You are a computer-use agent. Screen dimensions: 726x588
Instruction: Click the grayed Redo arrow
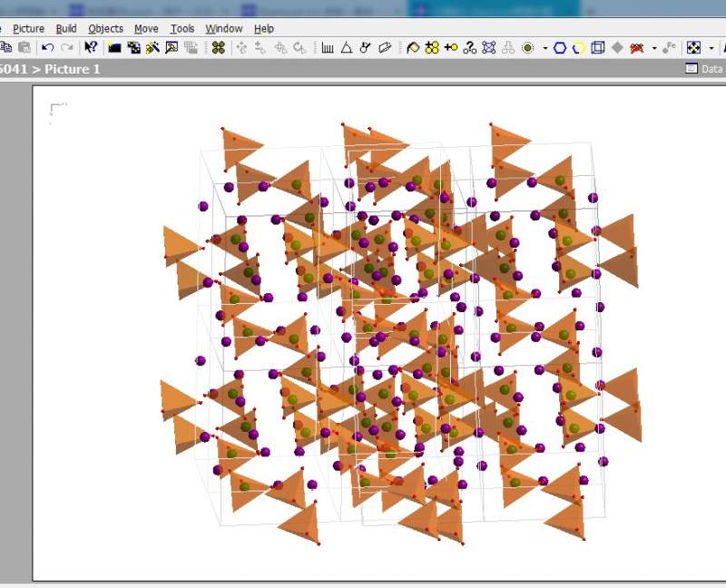click(x=67, y=47)
